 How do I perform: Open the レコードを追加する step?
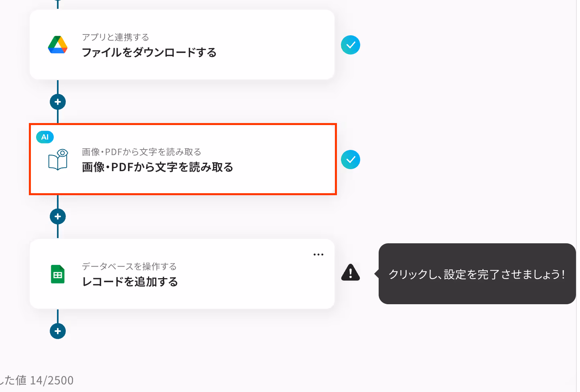tap(182, 274)
